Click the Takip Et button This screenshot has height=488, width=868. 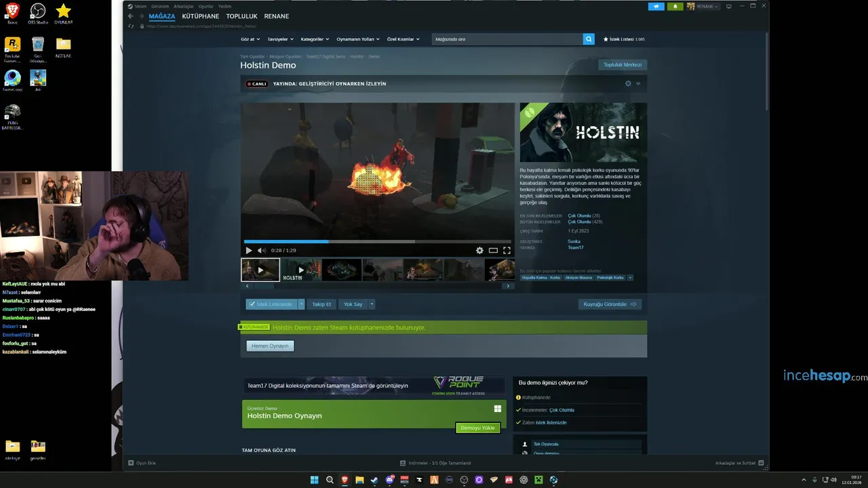pyautogui.click(x=321, y=304)
